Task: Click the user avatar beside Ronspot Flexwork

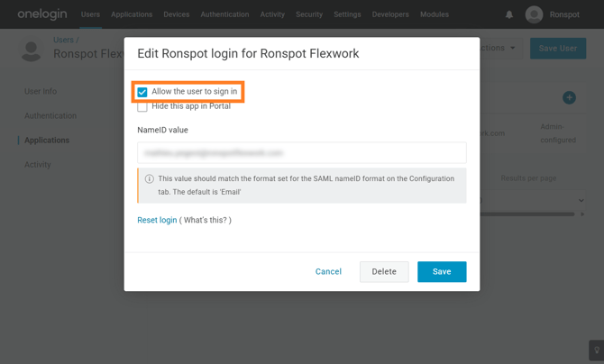Action: click(x=32, y=50)
